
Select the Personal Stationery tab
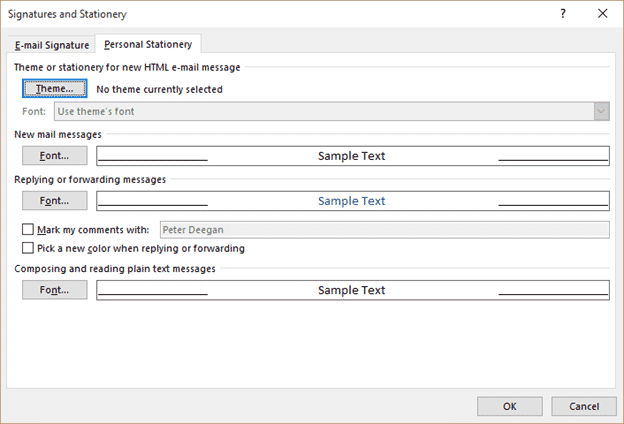pos(149,44)
